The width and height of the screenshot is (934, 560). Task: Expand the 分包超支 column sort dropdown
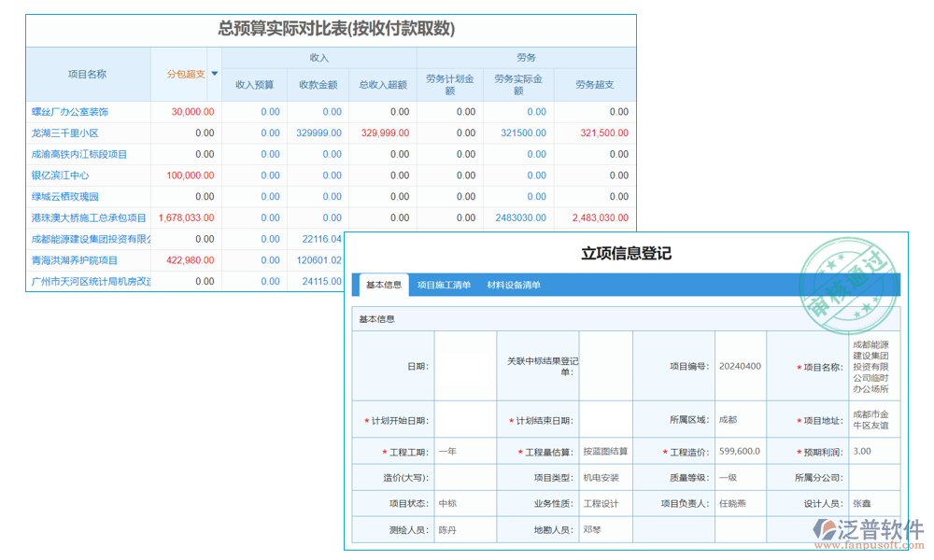[x=214, y=74]
